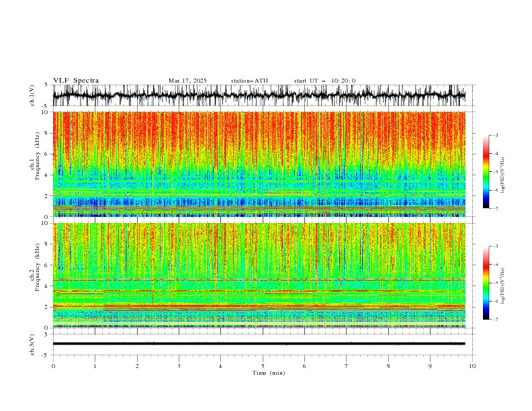Image resolution: width=532 pixels, height=411 pixels.
Task: Click the "ch.3(V)" waveform axis label
Action: pos(32,345)
